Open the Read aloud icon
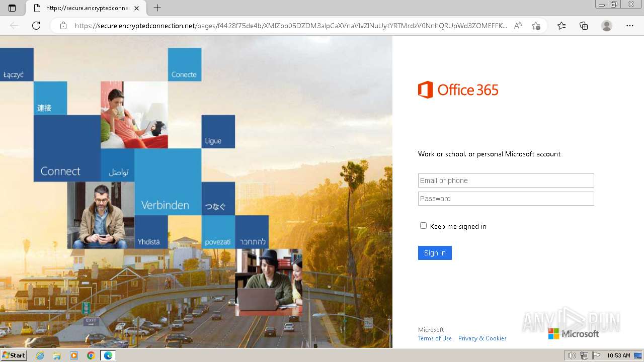644x362 pixels. [518, 26]
